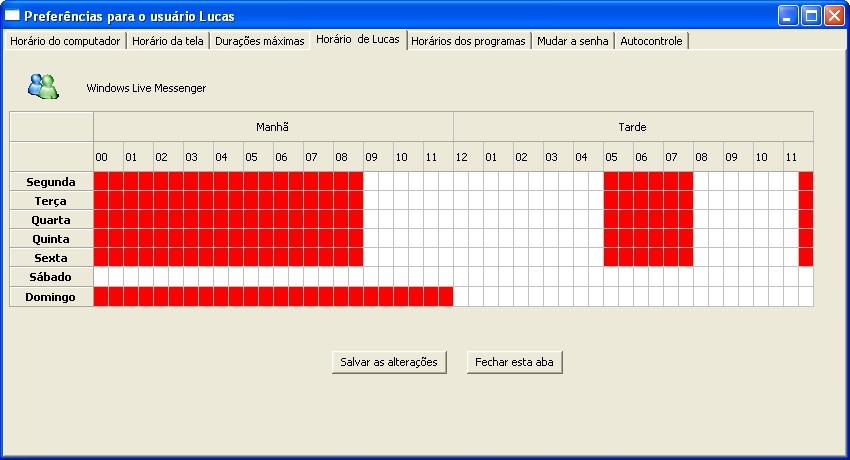
Task: Select the Terça row header
Action: point(51,200)
